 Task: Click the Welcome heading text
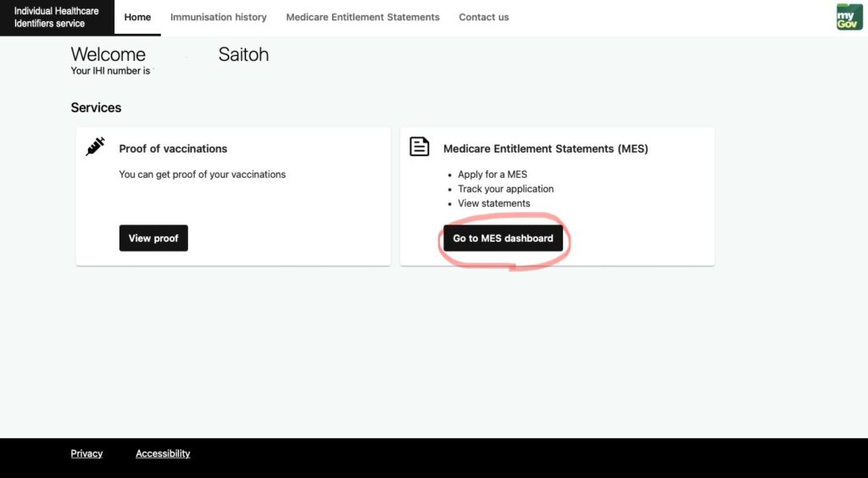pyautogui.click(x=108, y=54)
